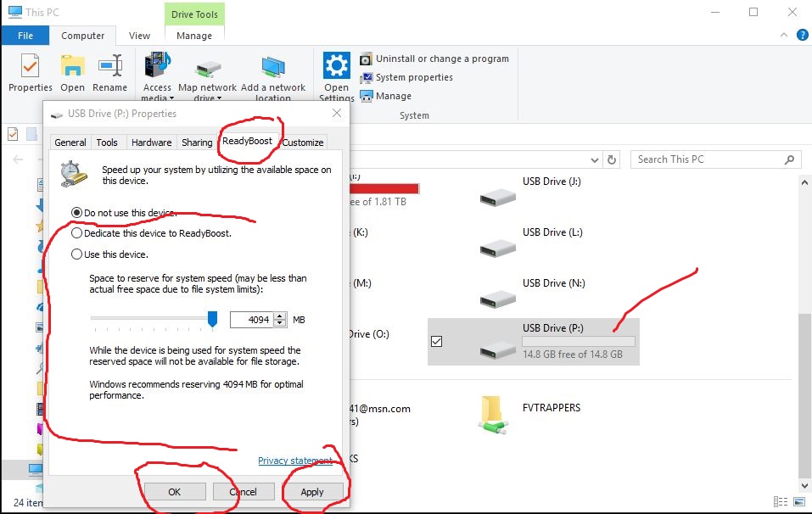Click the Back navigation arrow

(x=18, y=159)
